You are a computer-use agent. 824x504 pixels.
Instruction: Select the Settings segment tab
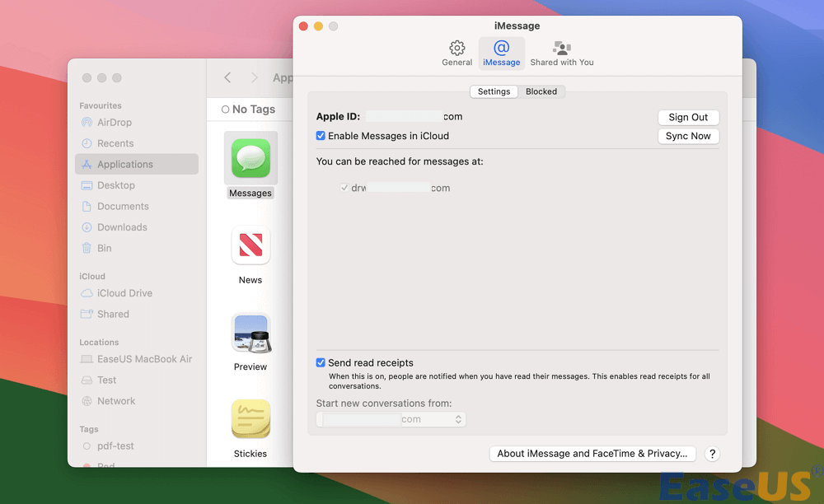494,91
